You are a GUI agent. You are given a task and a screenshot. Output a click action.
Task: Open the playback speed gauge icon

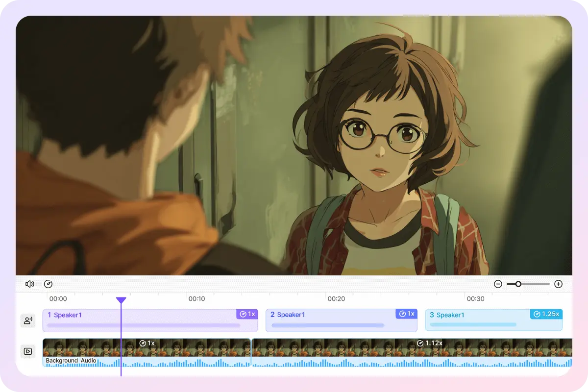[48, 284]
